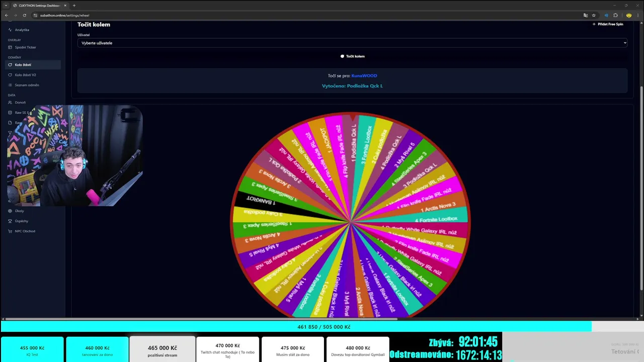The width and height of the screenshot is (644, 362).
Task: Click the 460 000 Kč tancovani za dono card
Action: (x=97, y=350)
